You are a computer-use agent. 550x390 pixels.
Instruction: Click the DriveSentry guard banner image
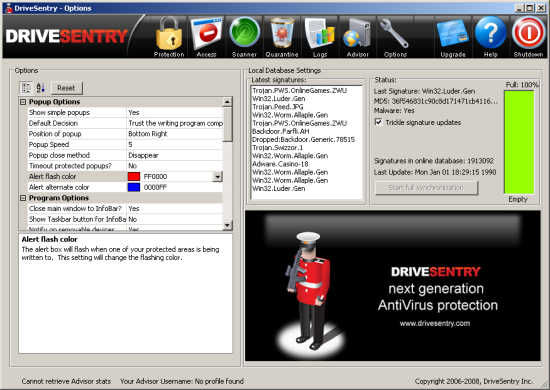(393, 285)
